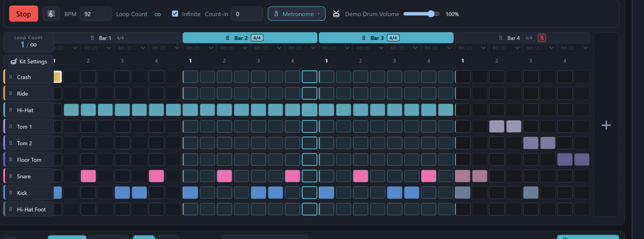Toggle the Snare step on beat 2 of Bar 1
The height and width of the screenshot is (239, 644).
[88, 176]
